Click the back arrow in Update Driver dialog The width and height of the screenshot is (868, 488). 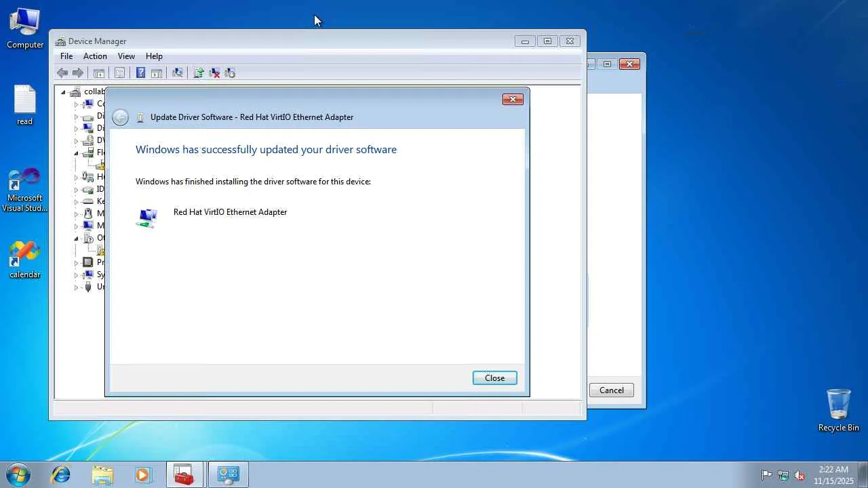click(120, 117)
